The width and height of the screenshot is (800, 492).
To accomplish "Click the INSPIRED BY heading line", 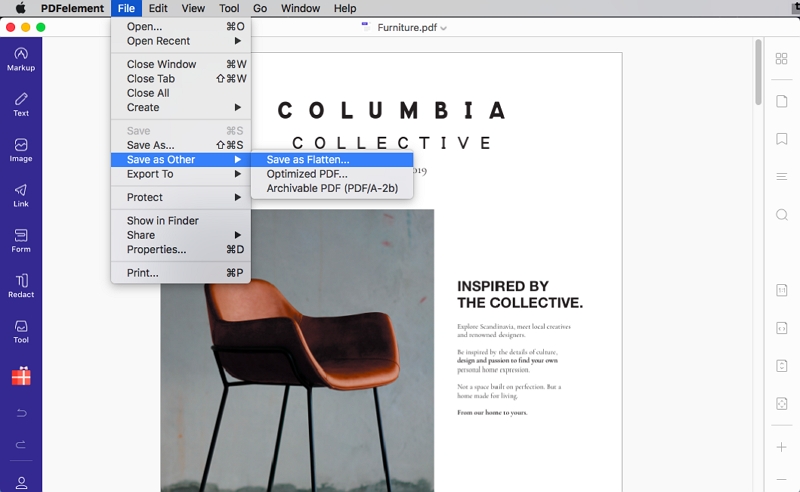I will pos(503,286).
